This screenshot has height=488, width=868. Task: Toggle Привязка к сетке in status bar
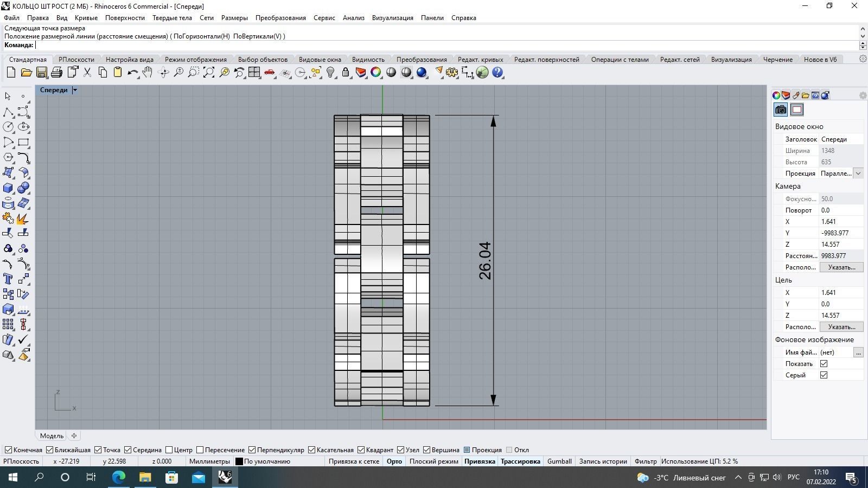click(354, 461)
